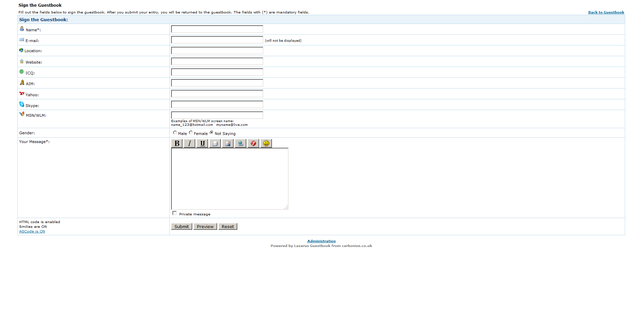
Task: Preview the guestbook entry
Action: tap(205, 226)
